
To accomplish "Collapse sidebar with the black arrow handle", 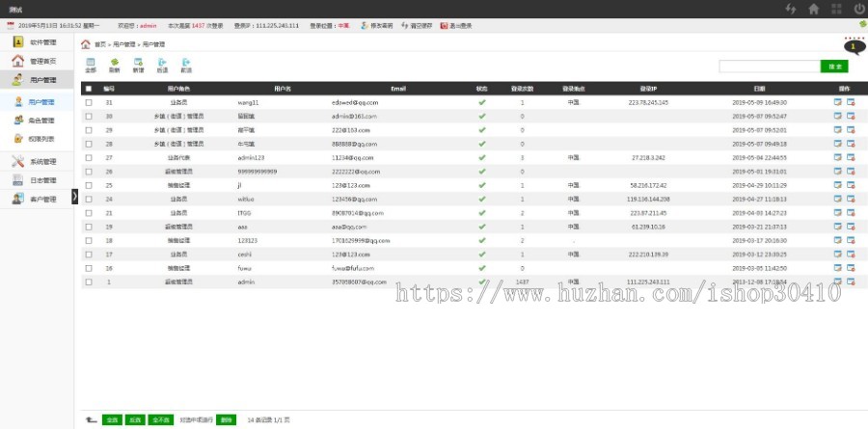I will (75, 196).
